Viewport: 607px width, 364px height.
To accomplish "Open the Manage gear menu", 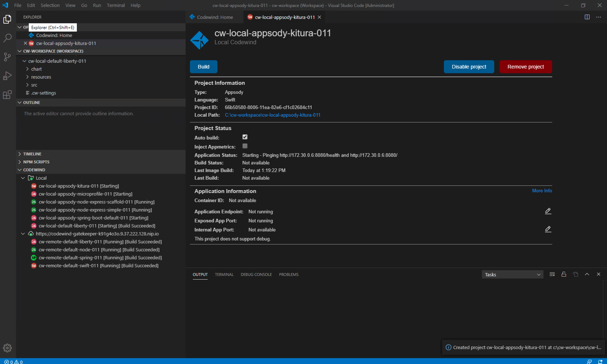I will tap(7, 348).
